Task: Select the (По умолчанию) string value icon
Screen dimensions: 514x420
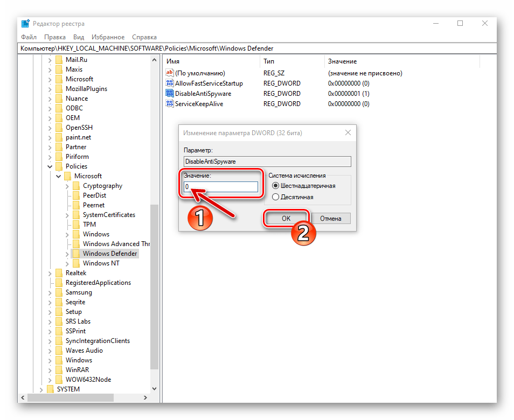Action: coord(170,73)
